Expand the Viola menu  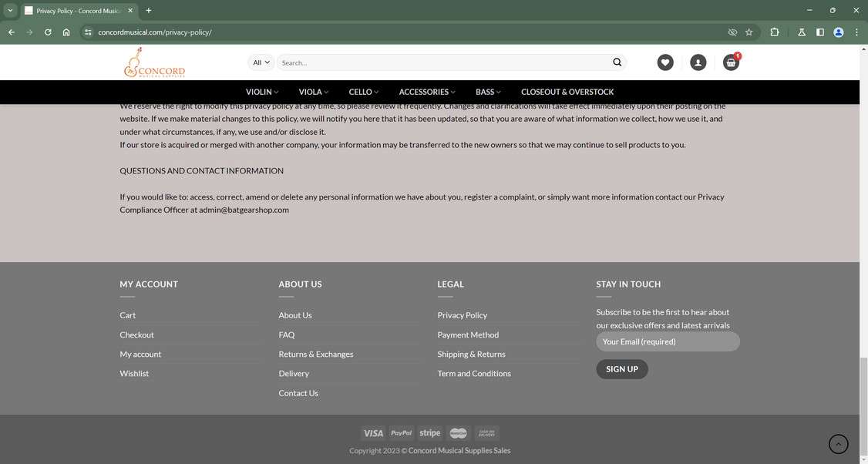313,92
